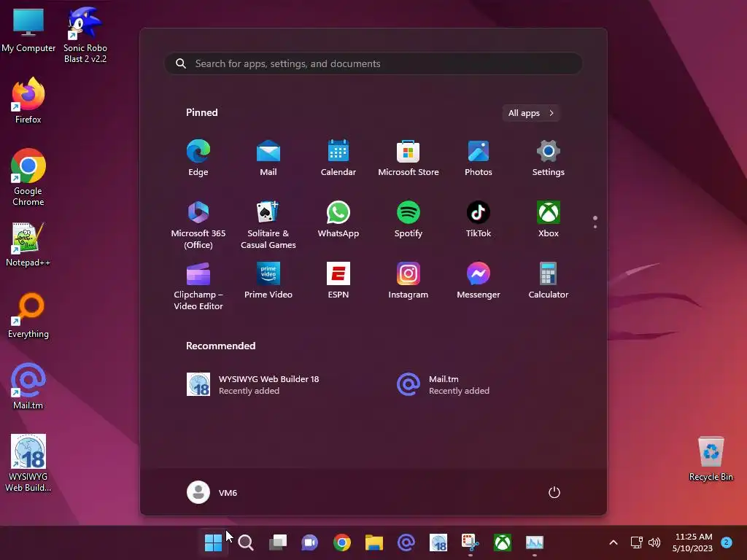Open the resource monitor taskbar icon
This screenshot has height=560, width=747.
pos(535,542)
